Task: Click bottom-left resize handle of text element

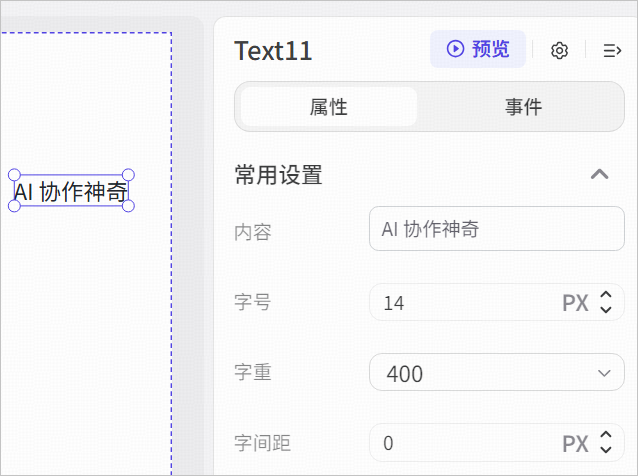Action: click(x=14, y=206)
